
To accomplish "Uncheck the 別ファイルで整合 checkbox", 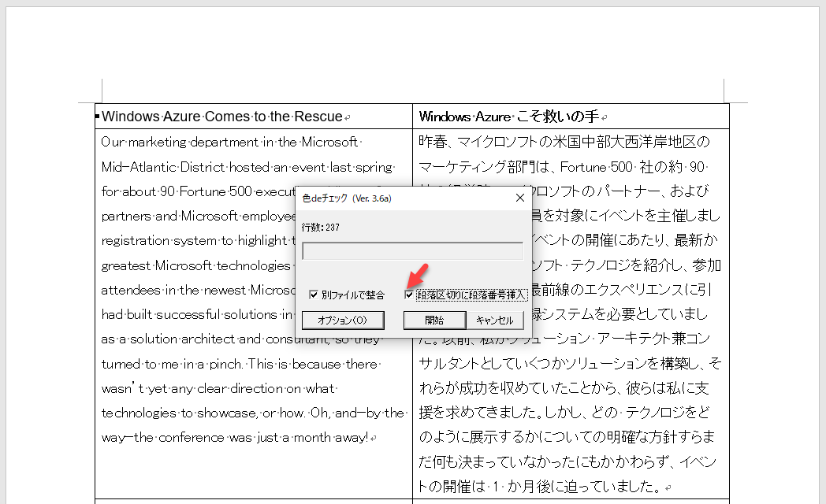I will click(314, 295).
